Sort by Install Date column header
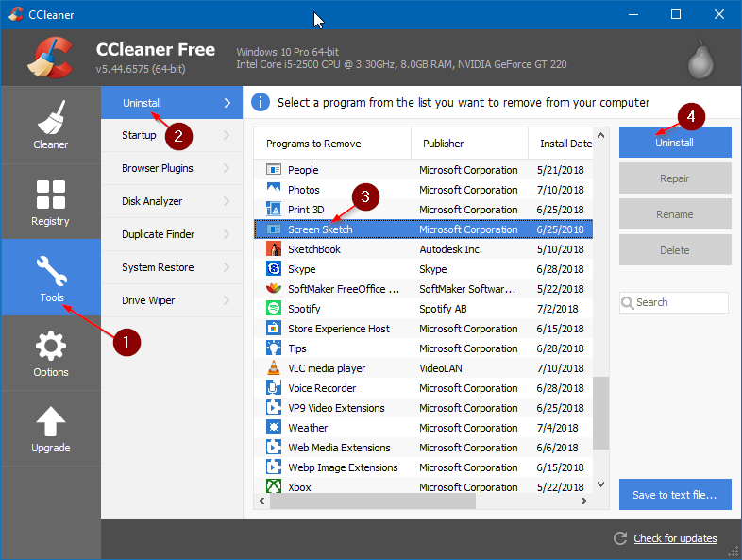742x560 pixels. click(x=561, y=144)
